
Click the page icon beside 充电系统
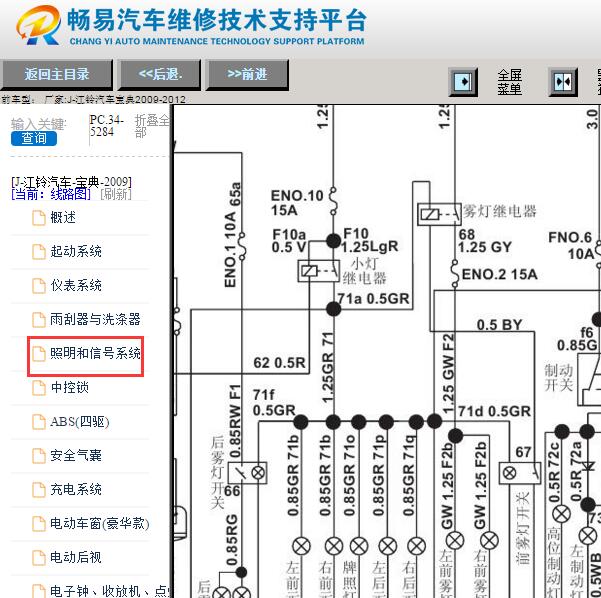(39, 490)
